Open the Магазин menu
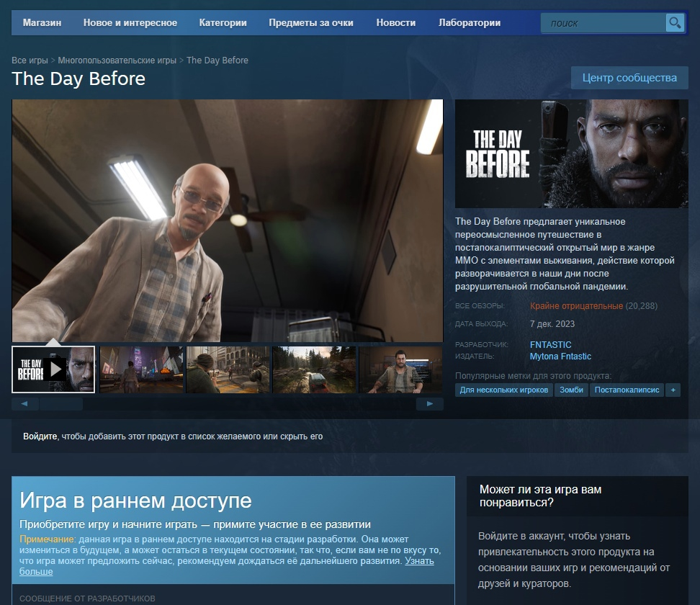Image resolution: width=700 pixels, height=605 pixels. coord(42,23)
